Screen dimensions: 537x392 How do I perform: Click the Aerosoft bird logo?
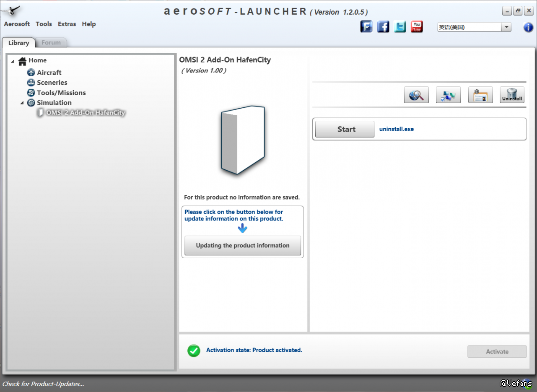[11, 10]
